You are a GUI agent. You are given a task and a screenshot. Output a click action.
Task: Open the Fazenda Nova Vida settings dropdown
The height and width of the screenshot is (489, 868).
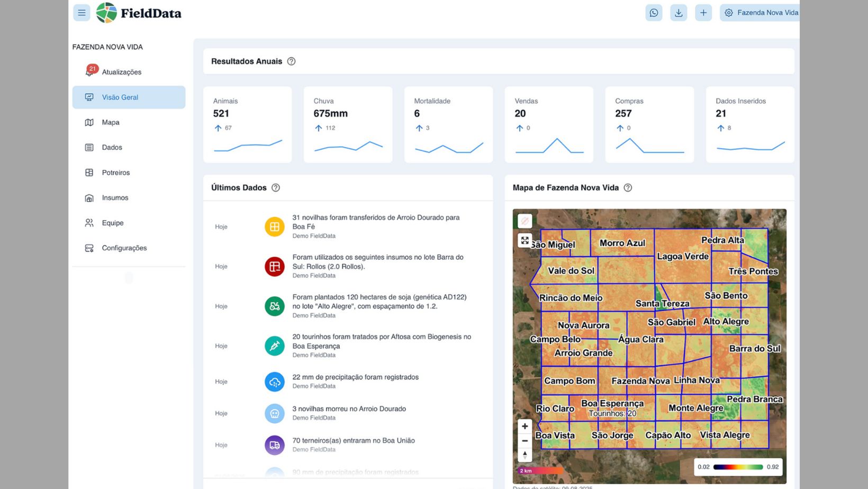(761, 13)
